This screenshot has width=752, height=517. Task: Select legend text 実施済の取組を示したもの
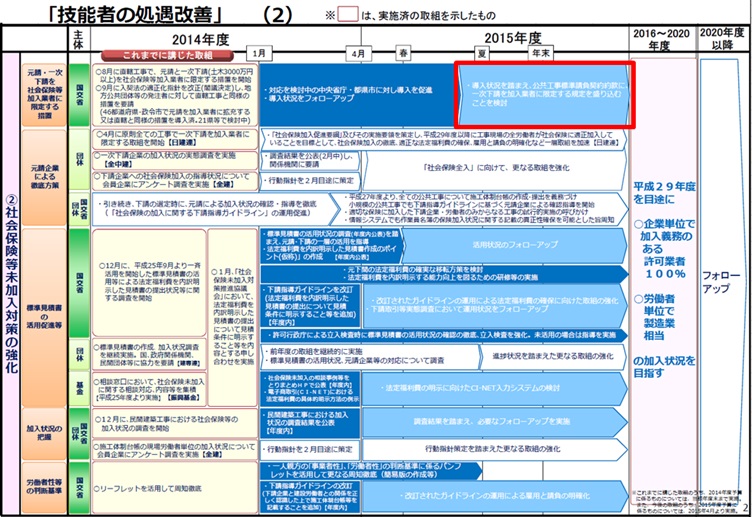[436, 15]
